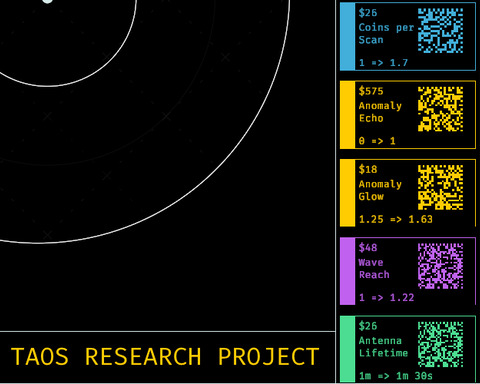Click the $18 price text
The height and width of the screenshot is (384, 480).
tap(368, 169)
